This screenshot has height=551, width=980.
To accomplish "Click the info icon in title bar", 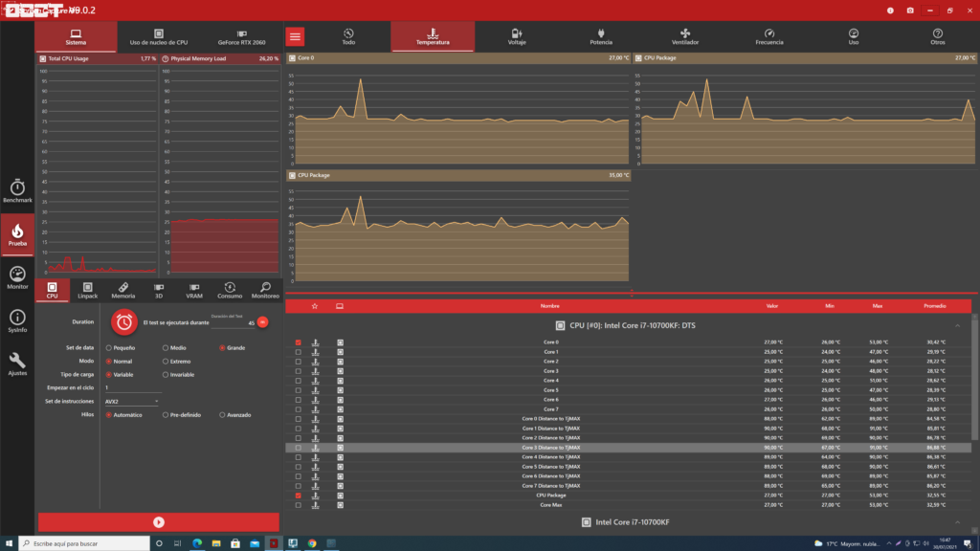I will (890, 11).
